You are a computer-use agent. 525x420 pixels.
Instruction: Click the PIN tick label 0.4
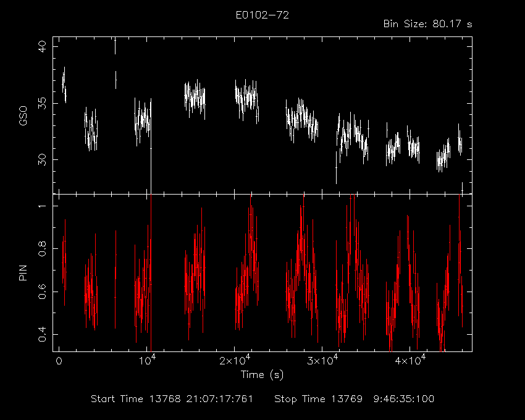[42, 334]
